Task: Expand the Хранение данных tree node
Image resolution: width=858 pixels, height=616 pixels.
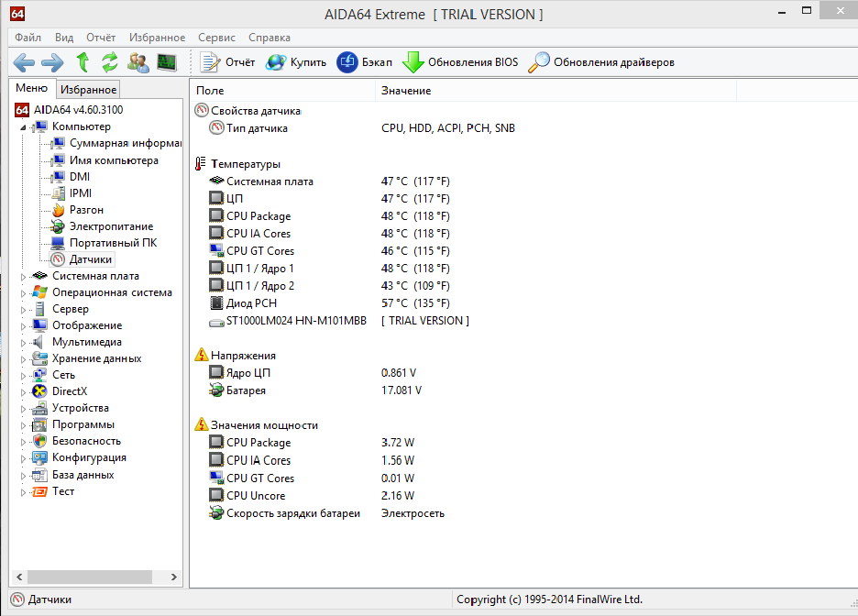Action: 23,359
